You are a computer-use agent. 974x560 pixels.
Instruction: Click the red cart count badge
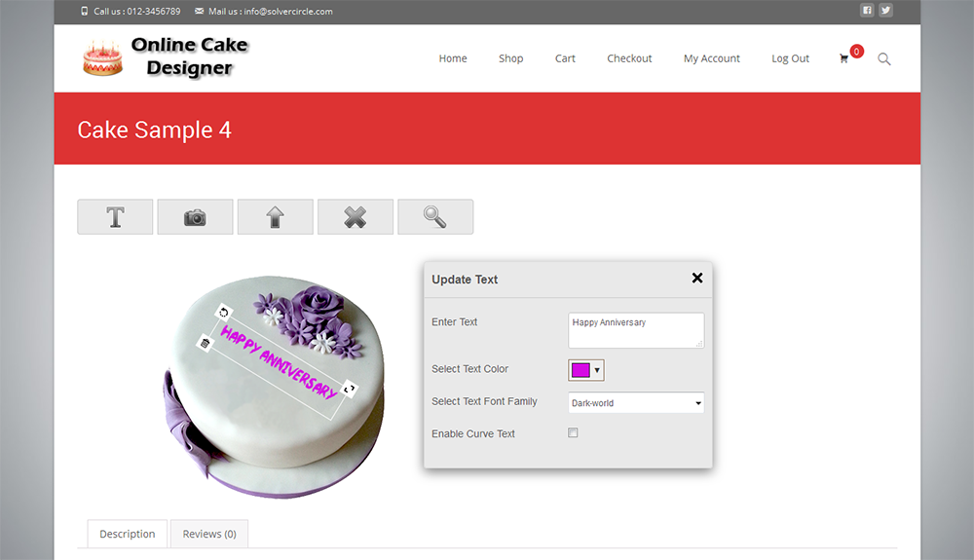856,52
